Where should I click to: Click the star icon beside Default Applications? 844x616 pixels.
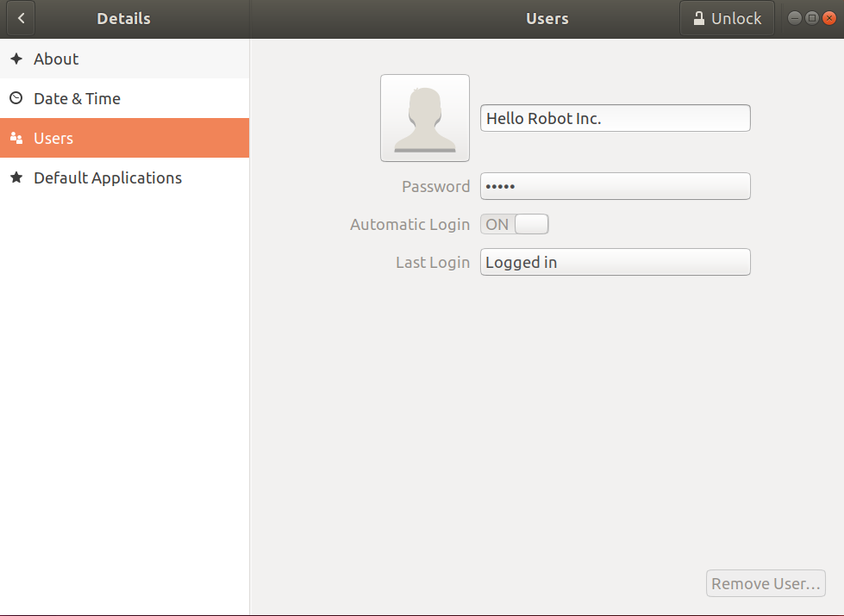click(x=16, y=177)
